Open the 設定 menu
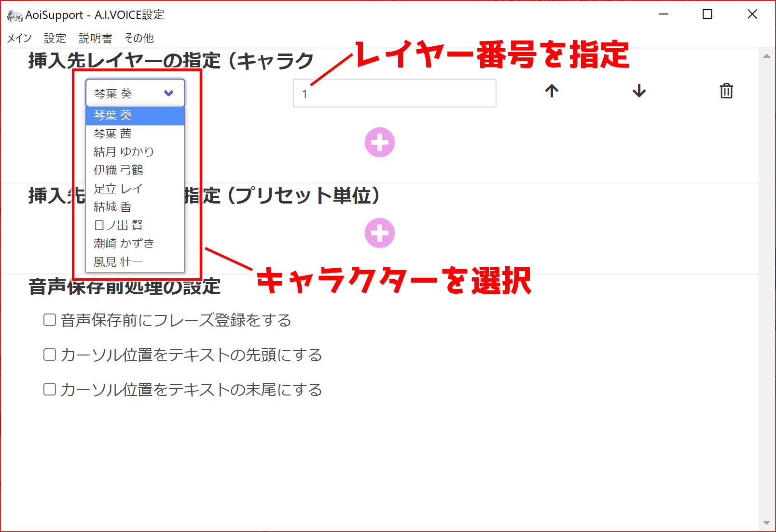Screen dimensions: 776x532 click(x=55, y=38)
